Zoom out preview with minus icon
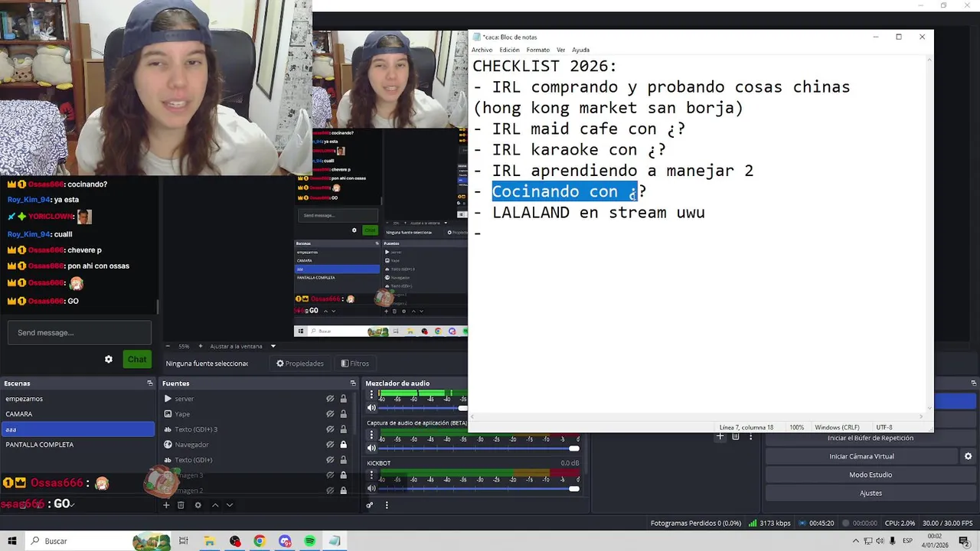Image resolution: width=980 pixels, height=551 pixels. (167, 346)
